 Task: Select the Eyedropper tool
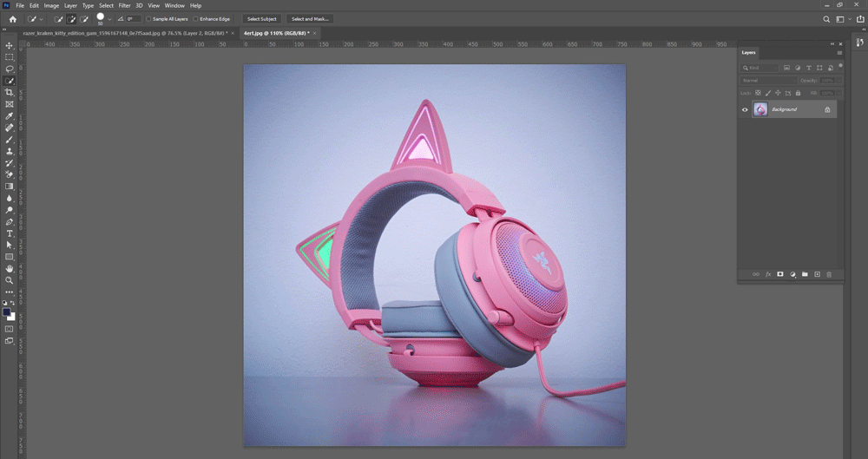pyautogui.click(x=10, y=116)
